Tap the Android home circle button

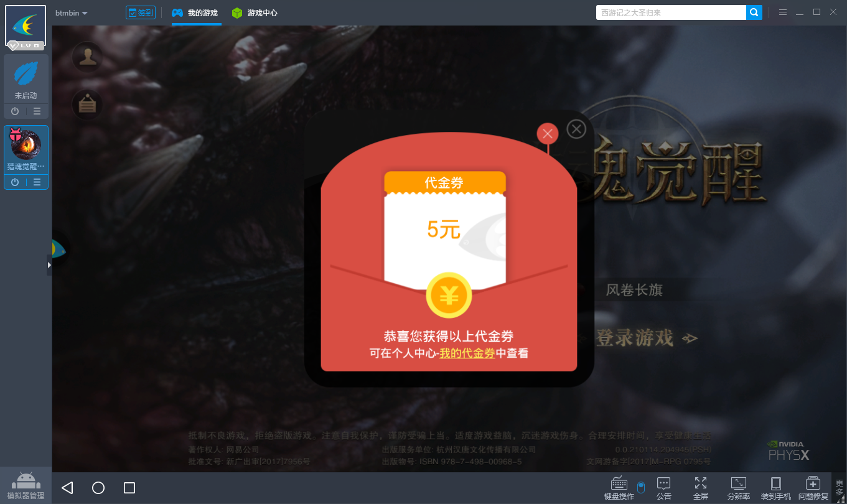coord(98,488)
